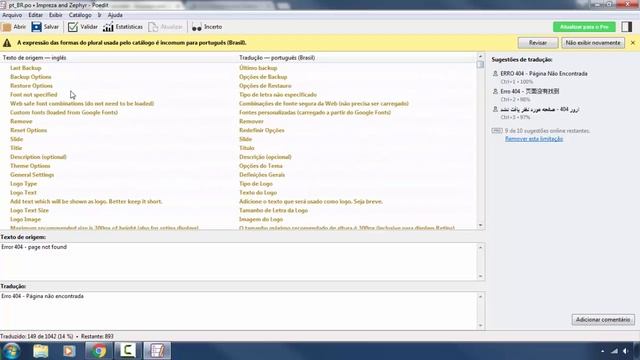The width and height of the screenshot is (640, 360).
Task: Select the row Restore Options
Action: pos(238,86)
